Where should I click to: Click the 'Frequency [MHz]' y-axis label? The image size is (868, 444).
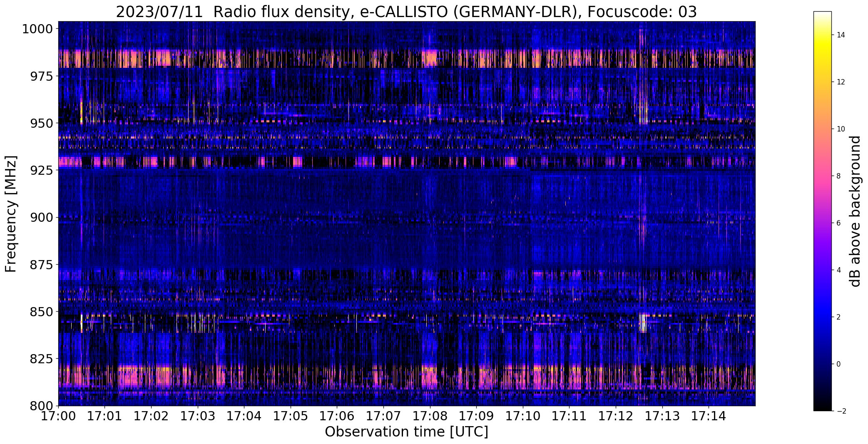(11, 214)
